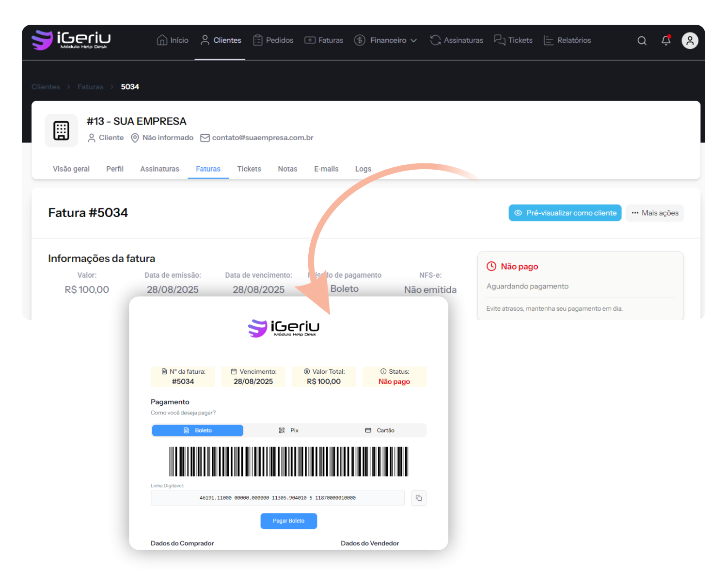Viewport: 727px width, 588px height.
Task: Open Relatórios in the top navigation
Action: [x=567, y=40]
